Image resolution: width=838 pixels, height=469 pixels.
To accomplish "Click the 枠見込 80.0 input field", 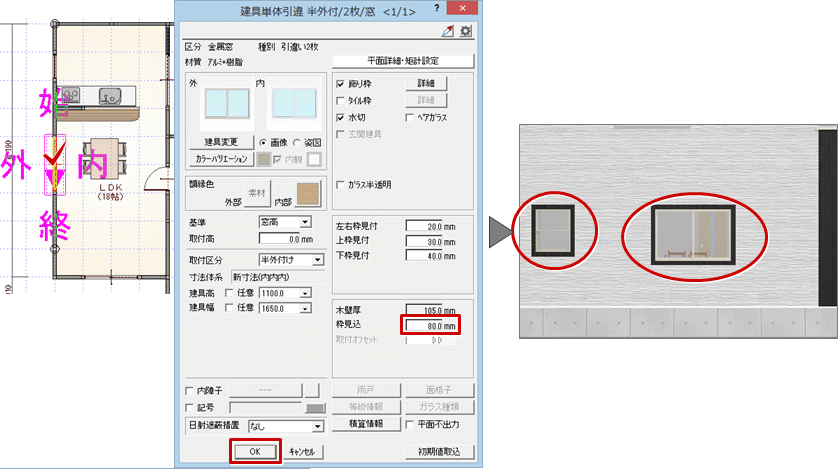I will coord(431,325).
